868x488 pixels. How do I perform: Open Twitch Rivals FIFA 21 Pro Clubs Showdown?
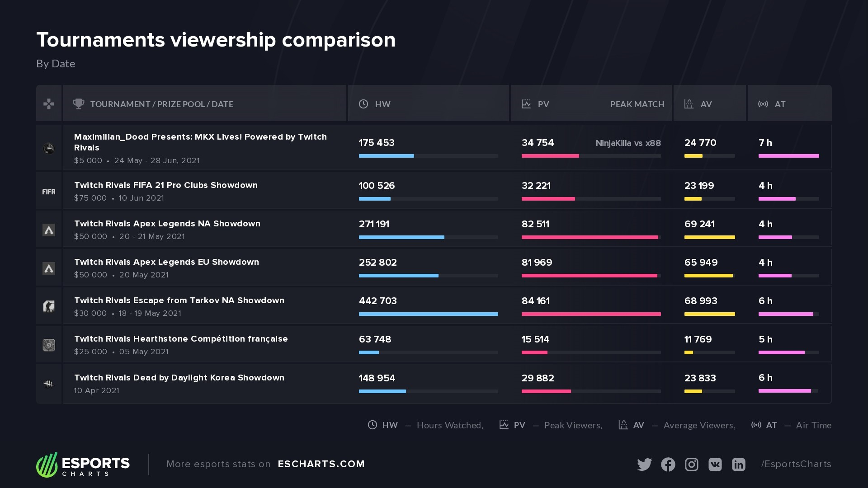coord(165,185)
